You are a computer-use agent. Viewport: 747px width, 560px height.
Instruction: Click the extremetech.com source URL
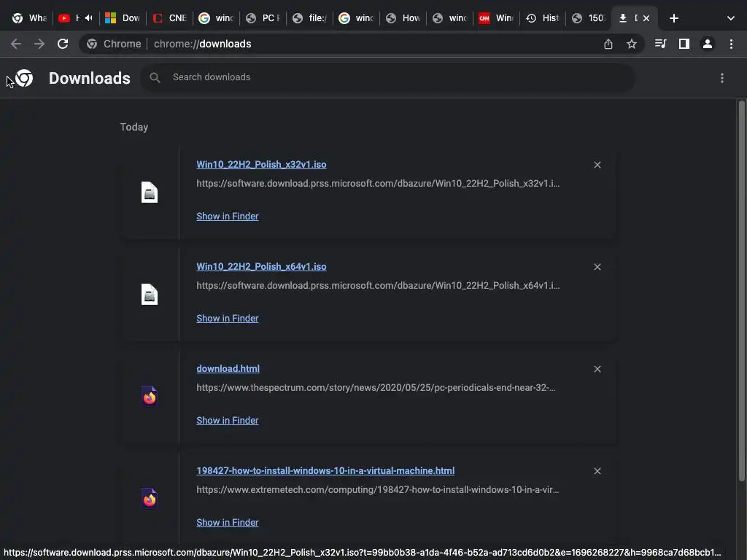click(x=377, y=489)
